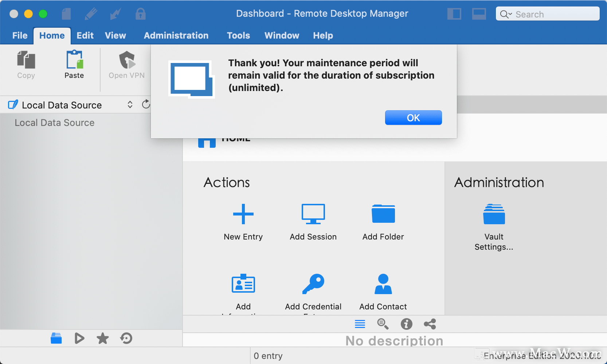Toggle the left panel visibility in the title bar
The width and height of the screenshot is (607, 364).
coord(454,14)
